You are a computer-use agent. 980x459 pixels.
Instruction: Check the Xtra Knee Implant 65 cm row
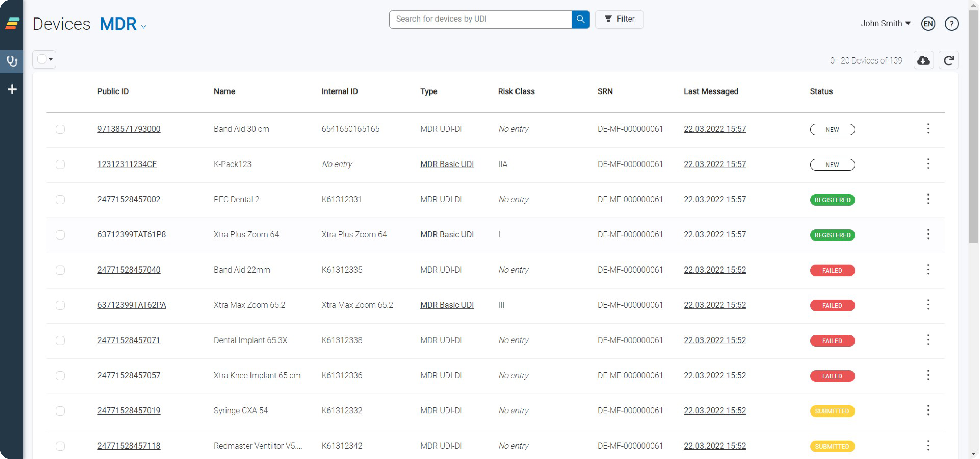tap(60, 376)
